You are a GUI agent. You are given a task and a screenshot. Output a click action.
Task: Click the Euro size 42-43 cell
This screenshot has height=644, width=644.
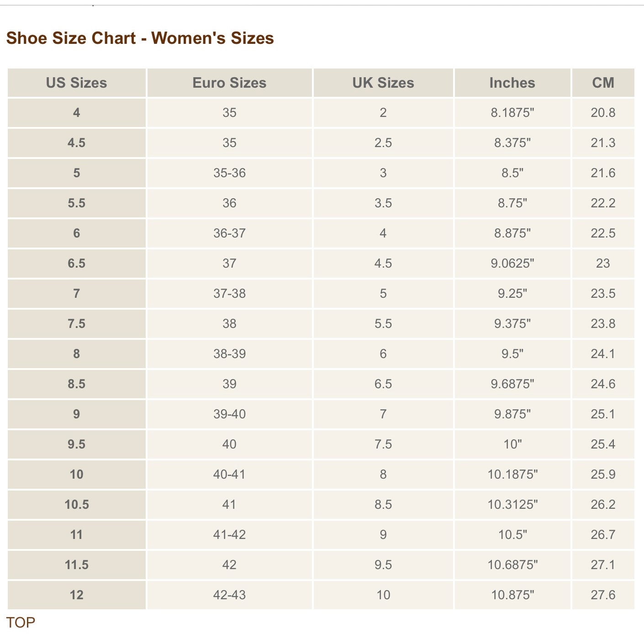(x=229, y=595)
